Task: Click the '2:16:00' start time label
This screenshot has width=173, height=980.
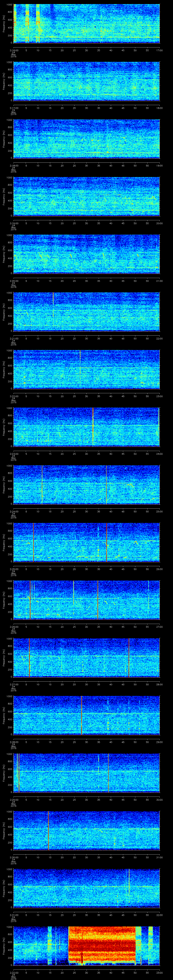Action: (x=14, y=50)
